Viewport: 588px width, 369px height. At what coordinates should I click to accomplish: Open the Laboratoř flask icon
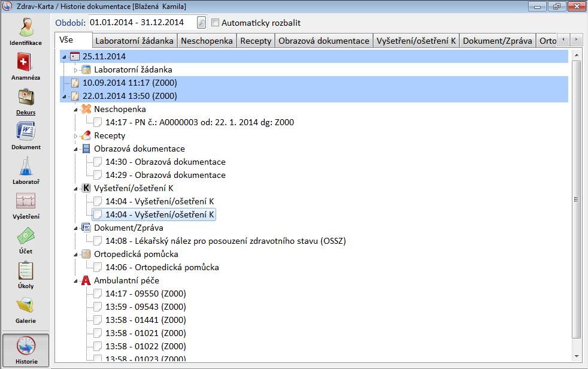coord(26,166)
